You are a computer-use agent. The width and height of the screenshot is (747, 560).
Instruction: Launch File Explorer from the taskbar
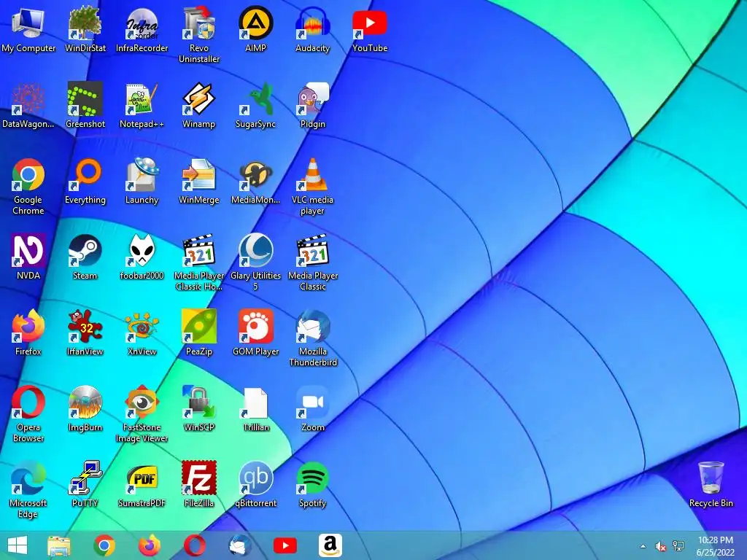59,545
